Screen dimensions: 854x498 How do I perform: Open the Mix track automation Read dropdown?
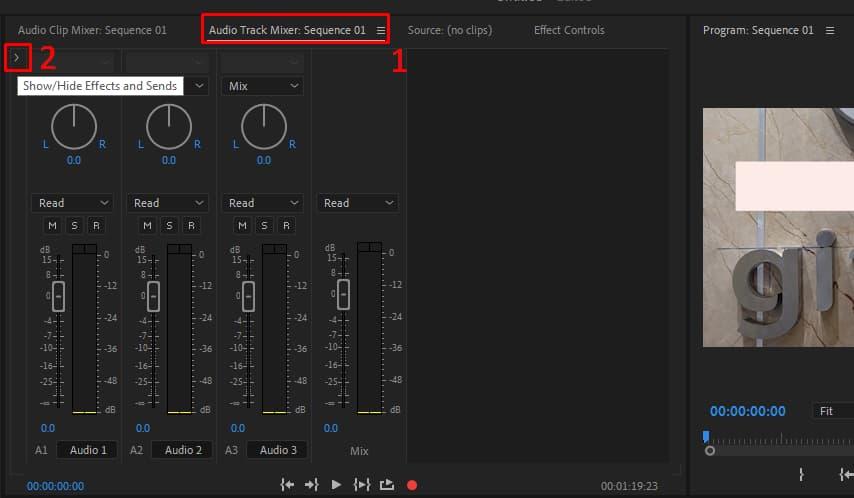357,203
